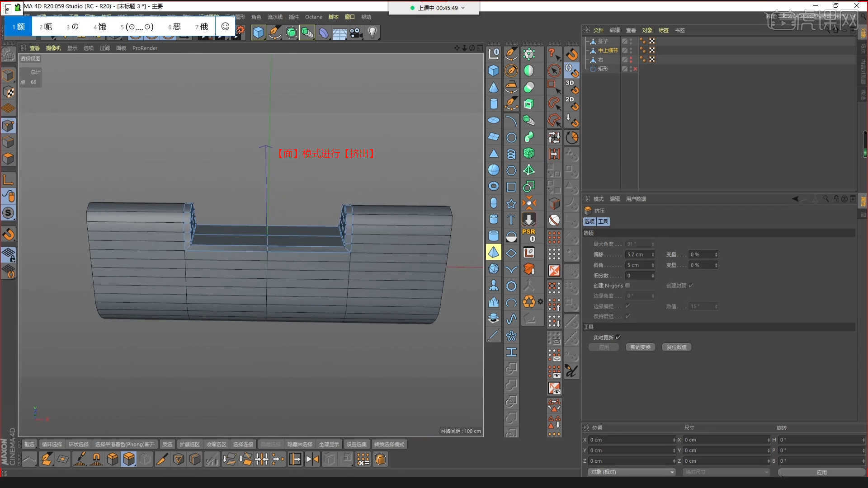The image size is (868, 488).
Task: Toggle the 边缘捕捉 checkbox
Action: coord(627,306)
